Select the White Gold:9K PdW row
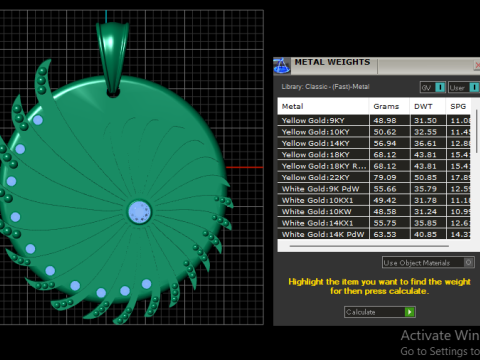The width and height of the screenshot is (480, 360). tap(374, 189)
